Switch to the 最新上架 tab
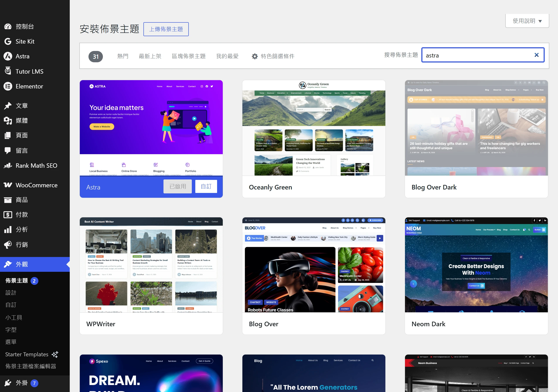 (150, 56)
